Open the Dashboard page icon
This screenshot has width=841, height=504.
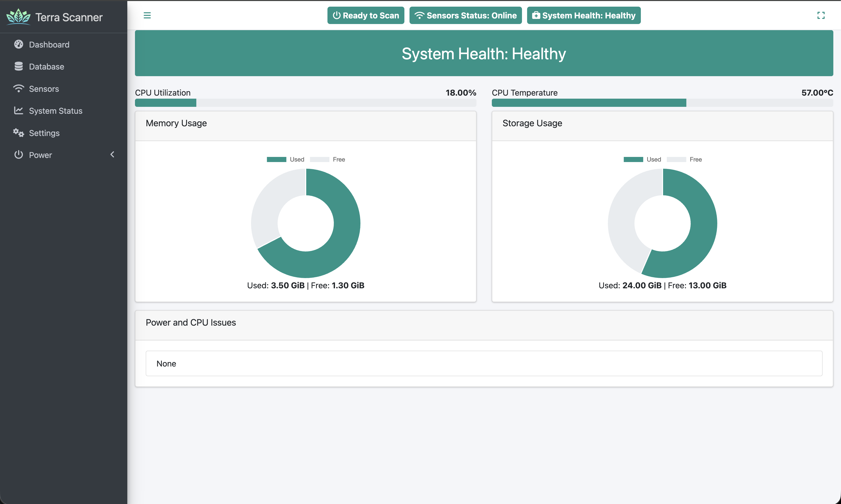[19, 44]
